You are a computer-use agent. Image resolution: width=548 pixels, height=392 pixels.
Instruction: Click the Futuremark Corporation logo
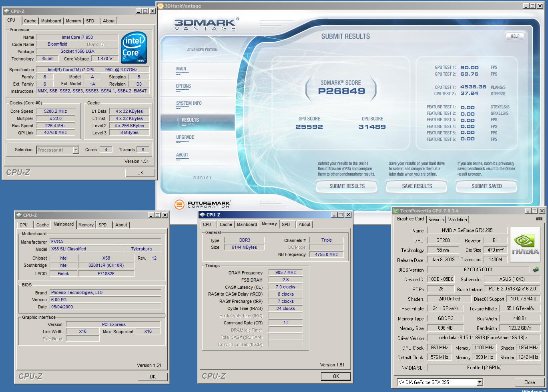tap(203, 204)
